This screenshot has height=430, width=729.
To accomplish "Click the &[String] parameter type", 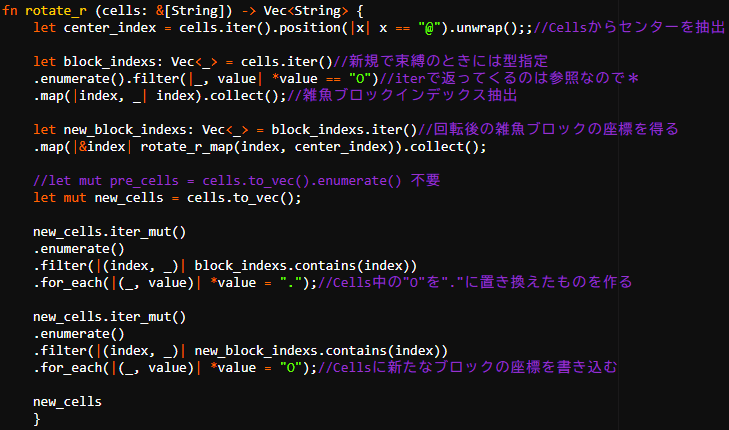I will tap(194, 11).
